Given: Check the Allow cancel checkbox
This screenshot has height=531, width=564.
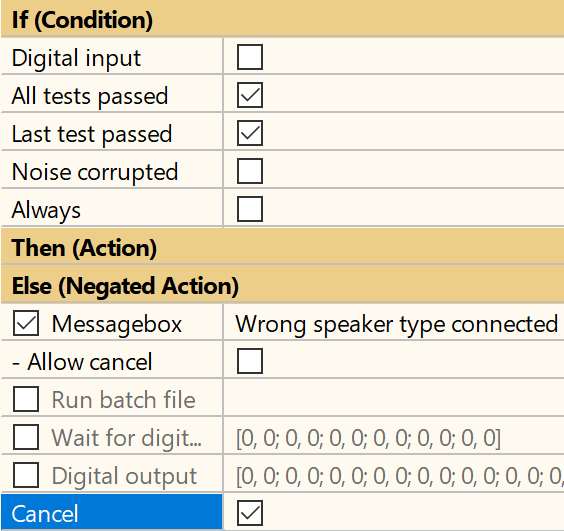Looking at the screenshot, I should coord(250,361).
